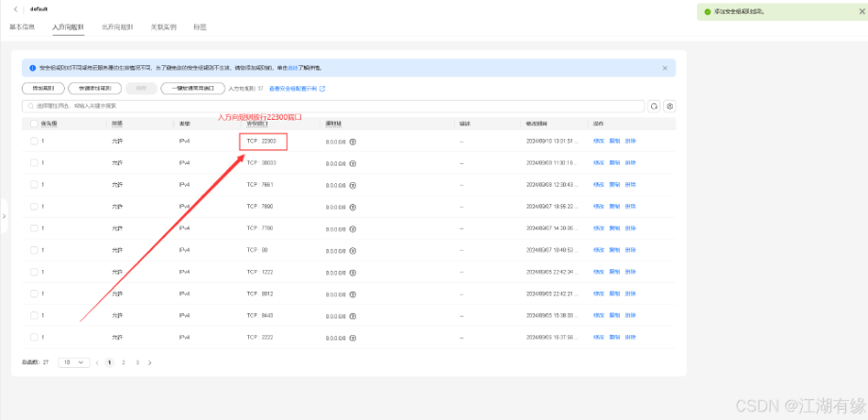
Task: Click the greyed-out delete button in toolbar
Action: (141, 88)
